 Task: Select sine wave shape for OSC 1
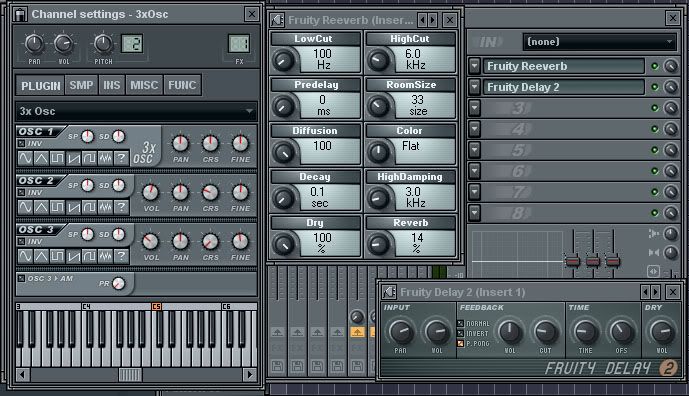click(x=25, y=158)
